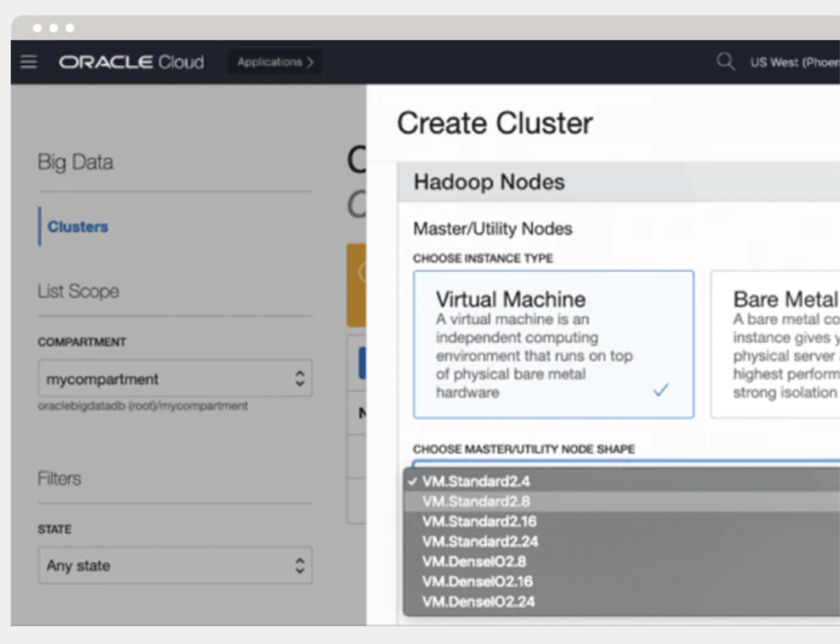
Task: Choose VM.Standard2.24 shape option
Action: tap(622, 542)
